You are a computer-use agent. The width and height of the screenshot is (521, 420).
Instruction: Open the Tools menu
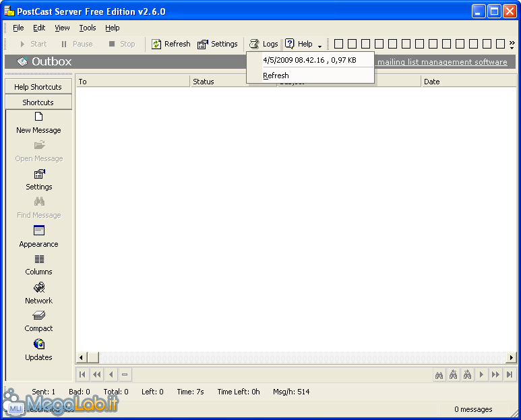pos(88,28)
